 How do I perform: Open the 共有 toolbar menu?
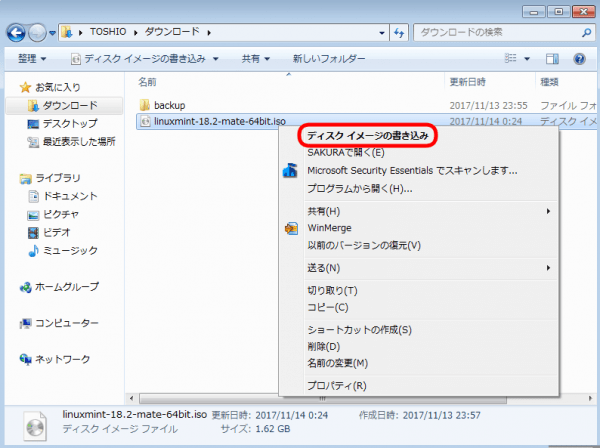coord(256,59)
